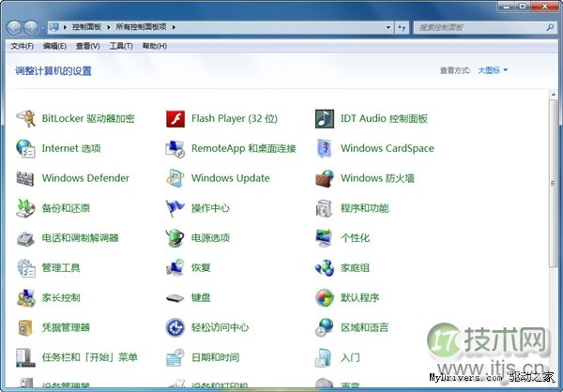Click the vertical scrollbar thumb
563x392 pixels.
[x=553, y=184]
